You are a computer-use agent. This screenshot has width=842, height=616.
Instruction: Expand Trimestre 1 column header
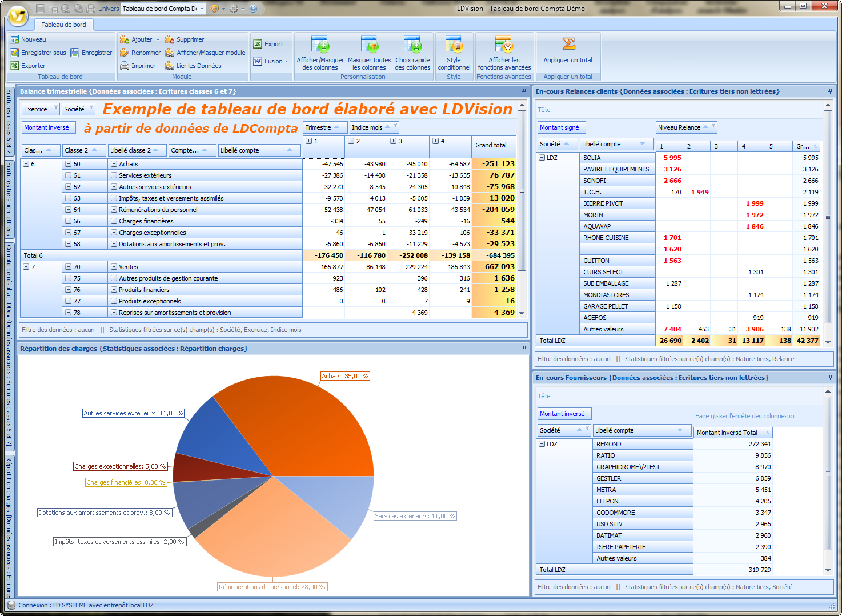(309, 141)
